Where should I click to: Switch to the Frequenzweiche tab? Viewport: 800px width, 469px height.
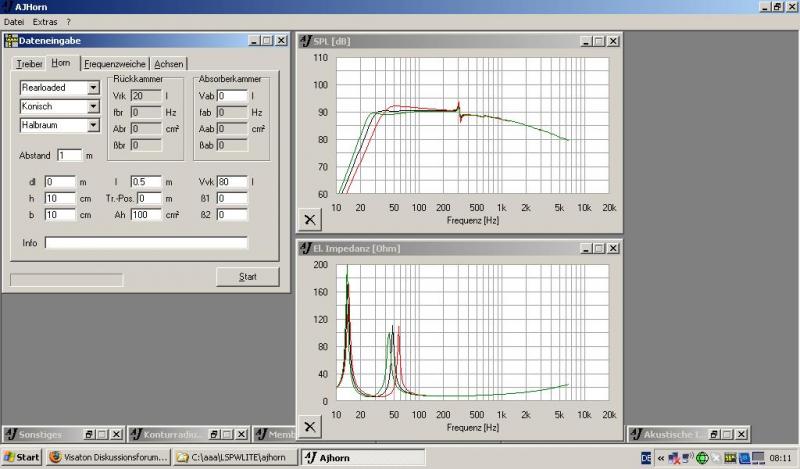click(115, 64)
